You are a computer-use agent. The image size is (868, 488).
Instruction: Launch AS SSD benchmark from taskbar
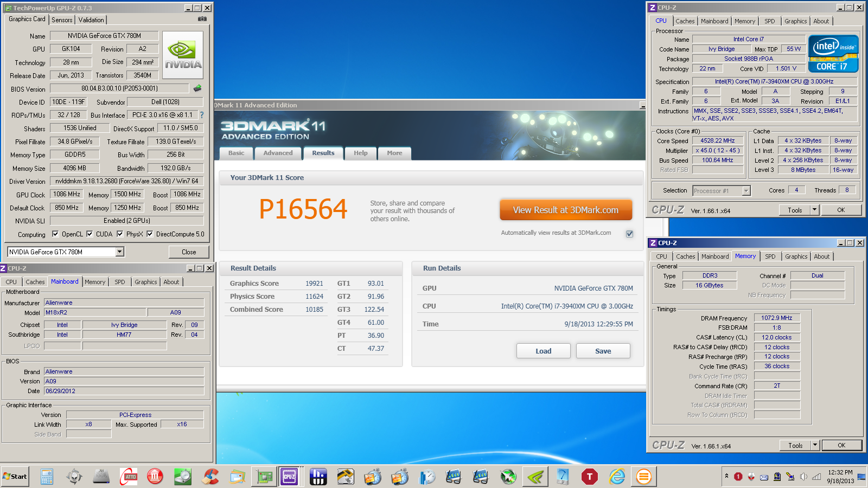coord(101,477)
